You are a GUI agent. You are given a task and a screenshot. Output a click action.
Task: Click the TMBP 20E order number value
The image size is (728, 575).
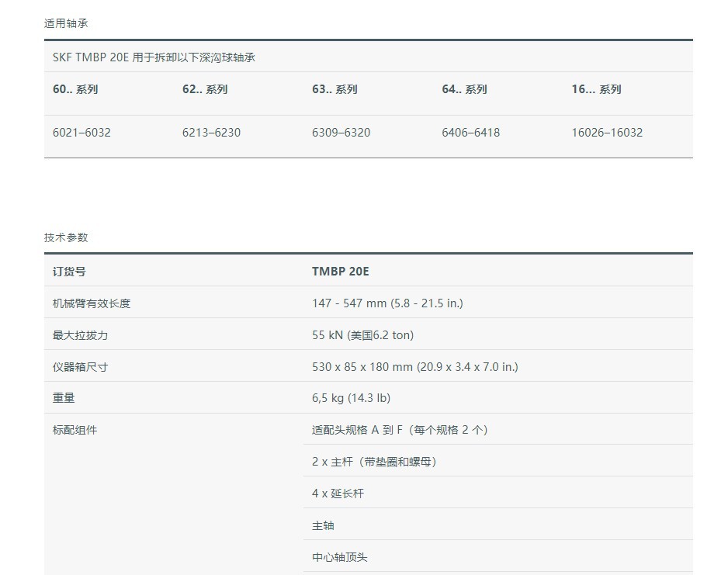[341, 272]
